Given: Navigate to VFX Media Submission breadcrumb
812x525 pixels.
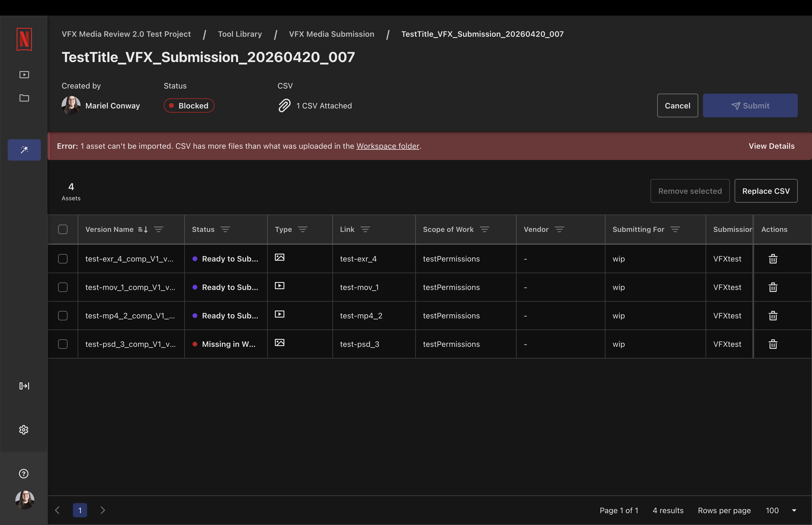Looking at the screenshot, I should [332, 34].
